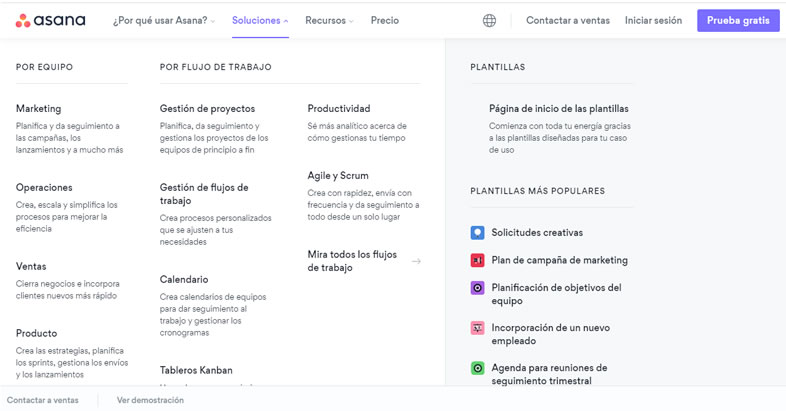The image size is (786, 411).
Task: Click the Planificación de objetivos del equipo icon
Action: pos(477,288)
